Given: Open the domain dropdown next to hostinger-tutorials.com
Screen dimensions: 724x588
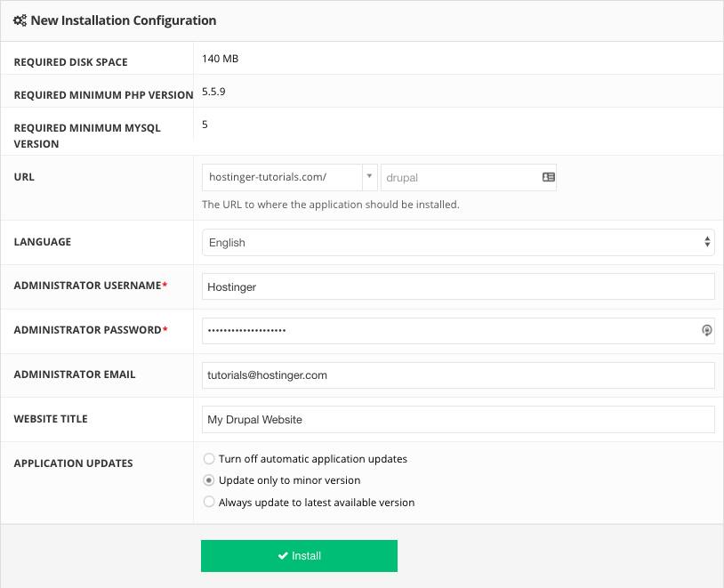Looking at the screenshot, I should 369,177.
